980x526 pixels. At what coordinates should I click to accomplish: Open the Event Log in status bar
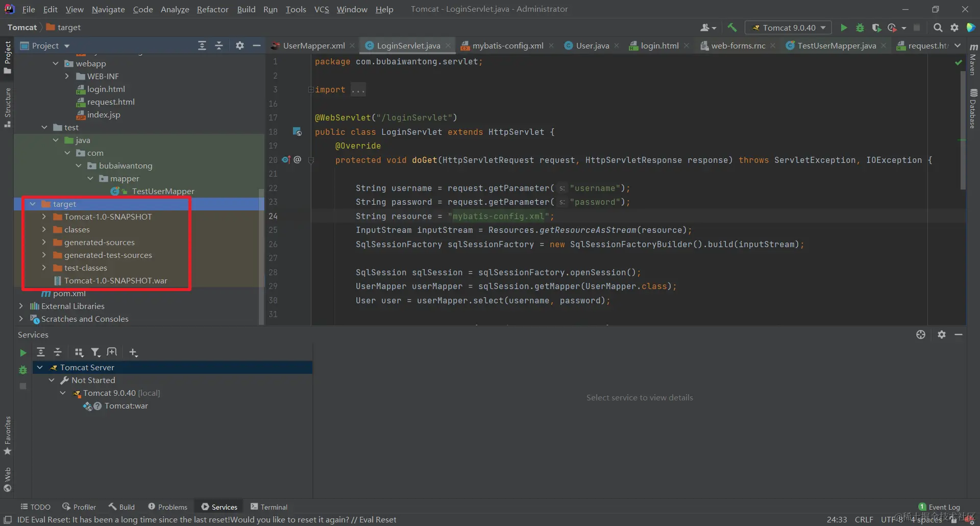click(x=939, y=507)
